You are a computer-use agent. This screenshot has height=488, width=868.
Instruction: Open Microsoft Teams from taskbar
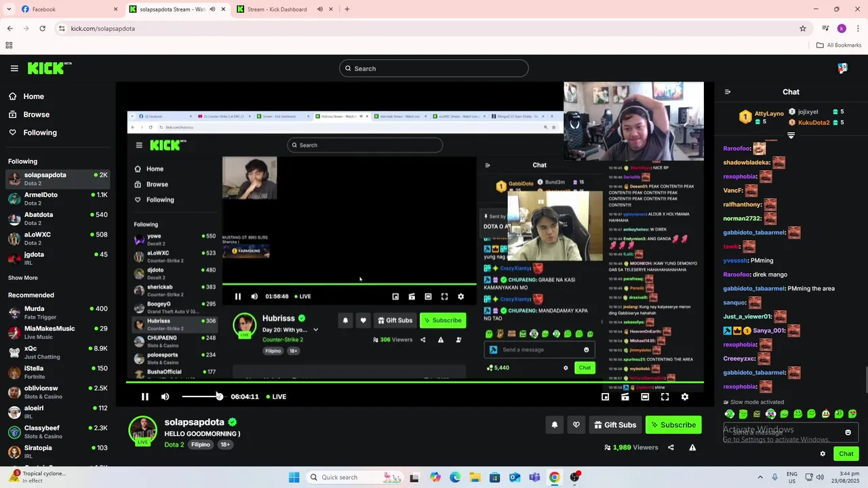(x=534, y=477)
